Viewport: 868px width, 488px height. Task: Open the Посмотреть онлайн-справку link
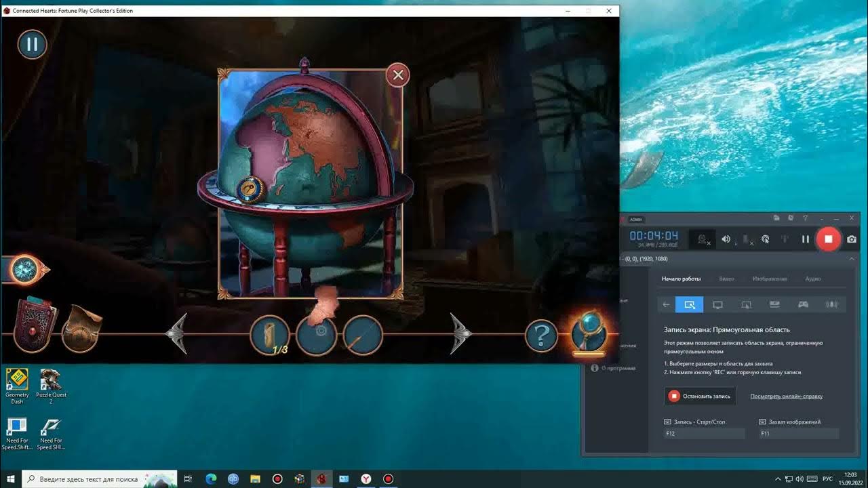[x=787, y=396]
